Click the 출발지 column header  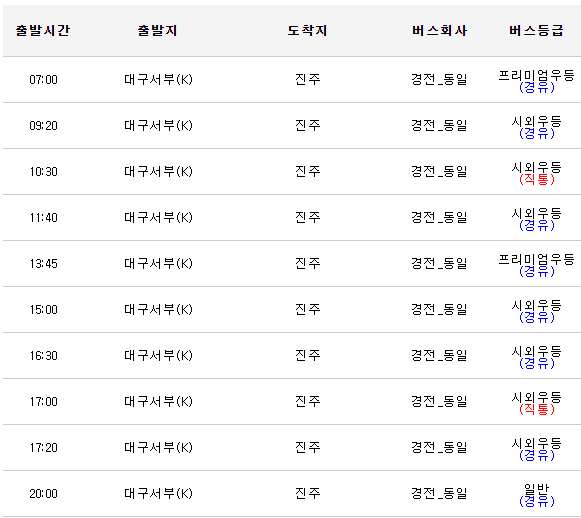click(157, 30)
